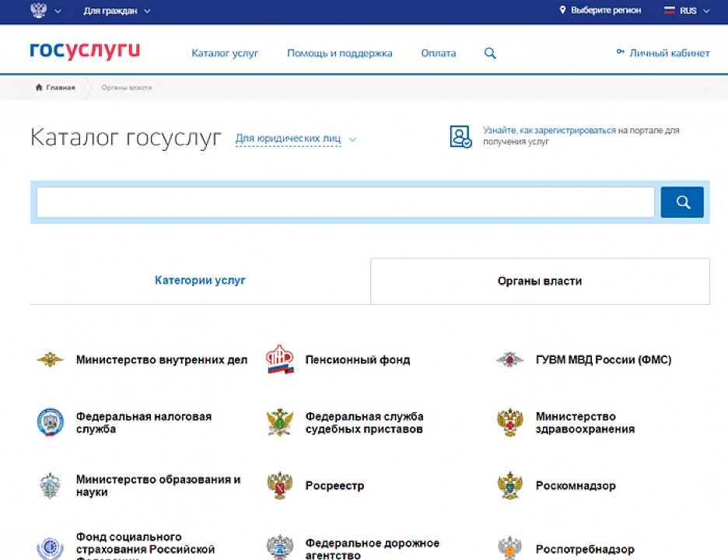Open "Фонд социального страхования" link
This screenshot has height=560, width=728.
coord(145,548)
